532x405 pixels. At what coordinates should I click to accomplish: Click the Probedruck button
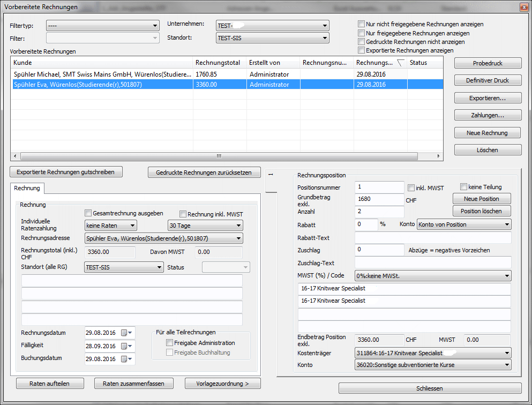tap(488, 63)
